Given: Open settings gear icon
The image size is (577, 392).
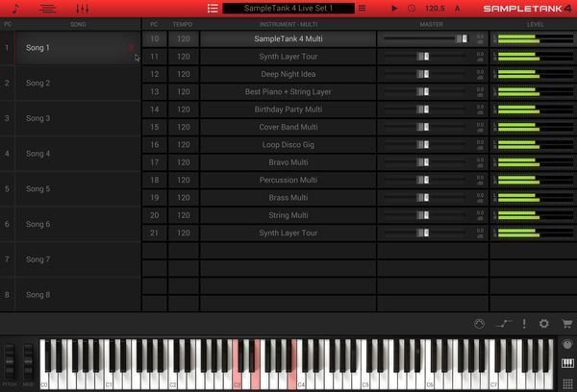Looking at the screenshot, I should pos(544,324).
